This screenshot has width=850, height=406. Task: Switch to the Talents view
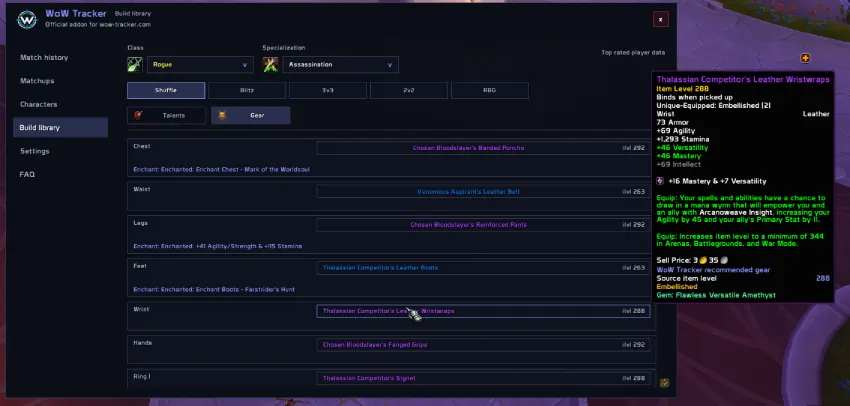point(166,115)
